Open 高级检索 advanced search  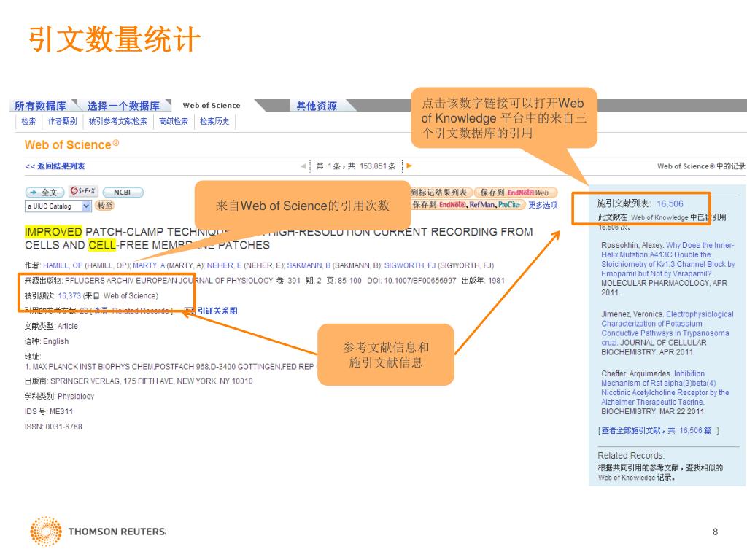point(174,122)
